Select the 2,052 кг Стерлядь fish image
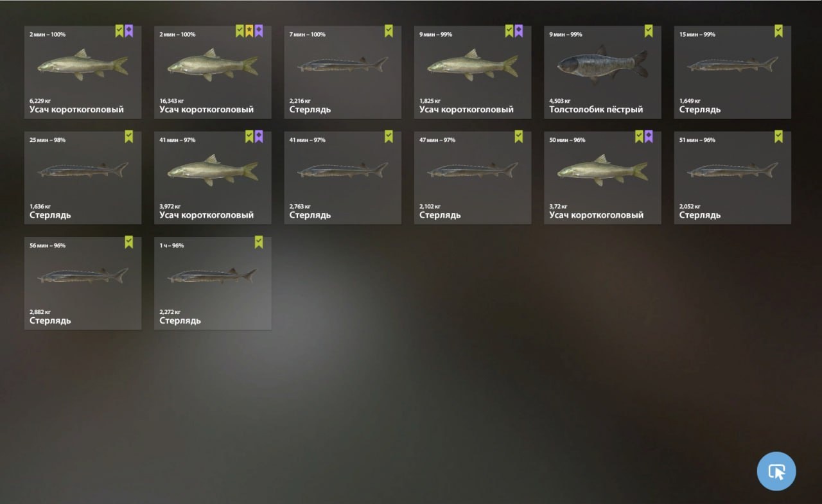This screenshot has height=504, width=822. tap(733, 169)
